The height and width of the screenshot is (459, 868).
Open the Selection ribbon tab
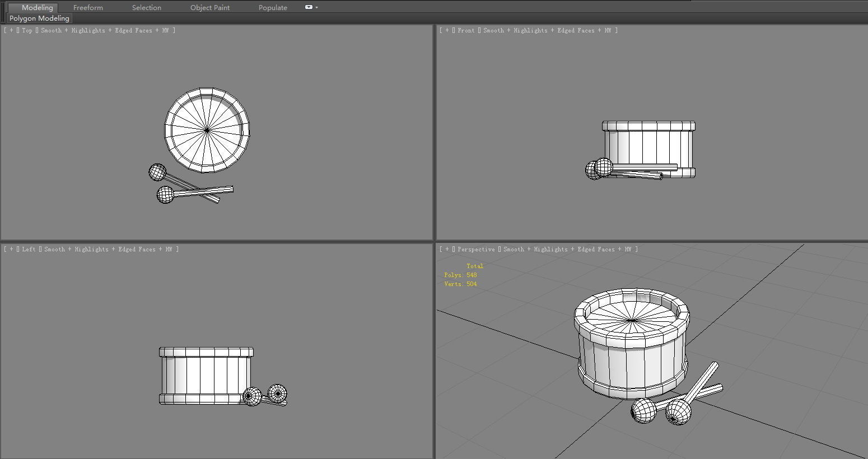click(147, 8)
